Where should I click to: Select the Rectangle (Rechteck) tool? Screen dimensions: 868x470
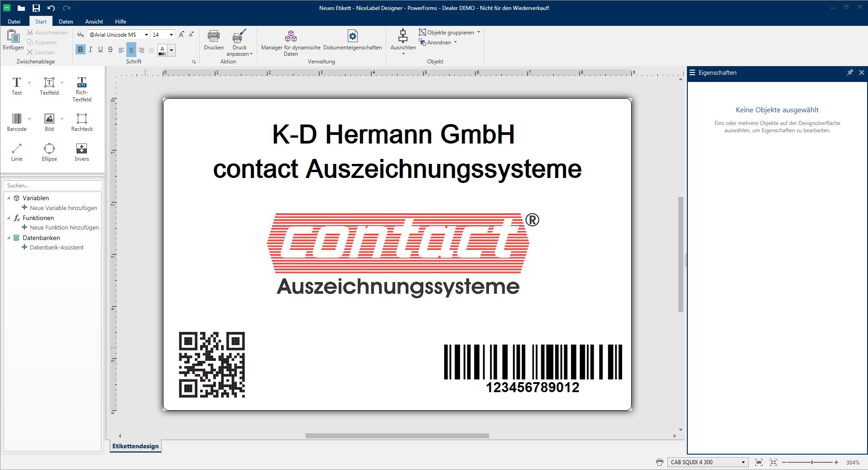(x=82, y=122)
